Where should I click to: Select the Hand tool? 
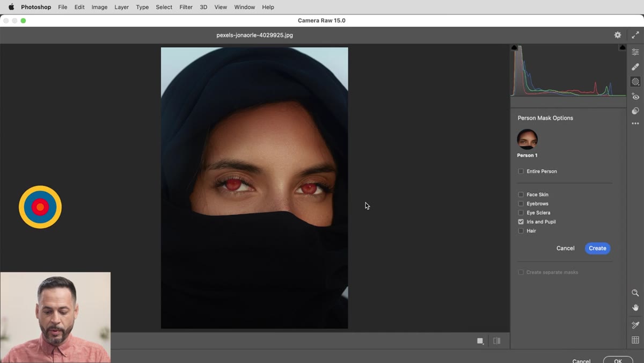point(635,308)
